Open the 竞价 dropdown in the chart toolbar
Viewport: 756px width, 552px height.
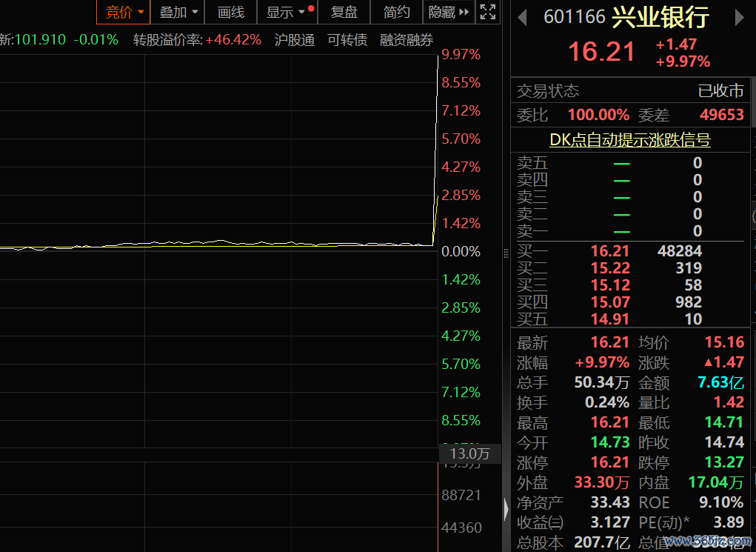(x=124, y=12)
